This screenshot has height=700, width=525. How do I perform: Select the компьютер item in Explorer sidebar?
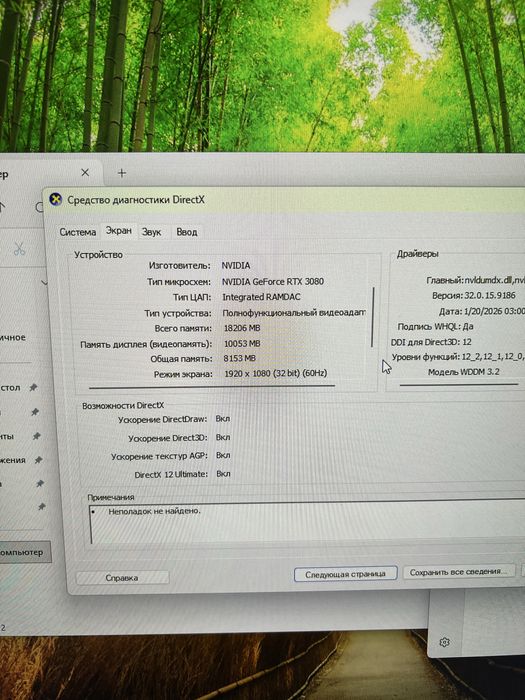pyautogui.click(x=23, y=552)
